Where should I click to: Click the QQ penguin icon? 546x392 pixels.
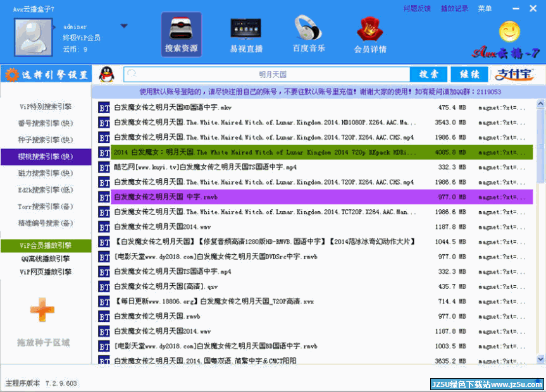[x=106, y=75]
